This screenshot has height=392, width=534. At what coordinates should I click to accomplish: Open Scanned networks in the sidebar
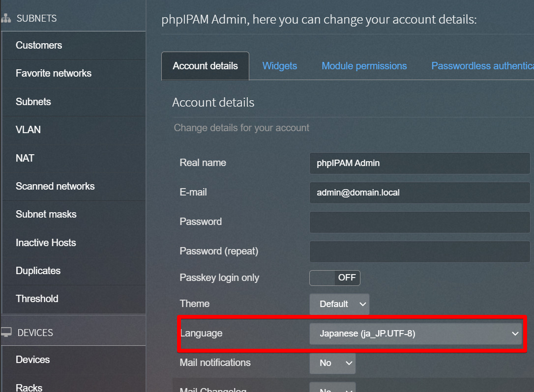pyautogui.click(x=74, y=187)
